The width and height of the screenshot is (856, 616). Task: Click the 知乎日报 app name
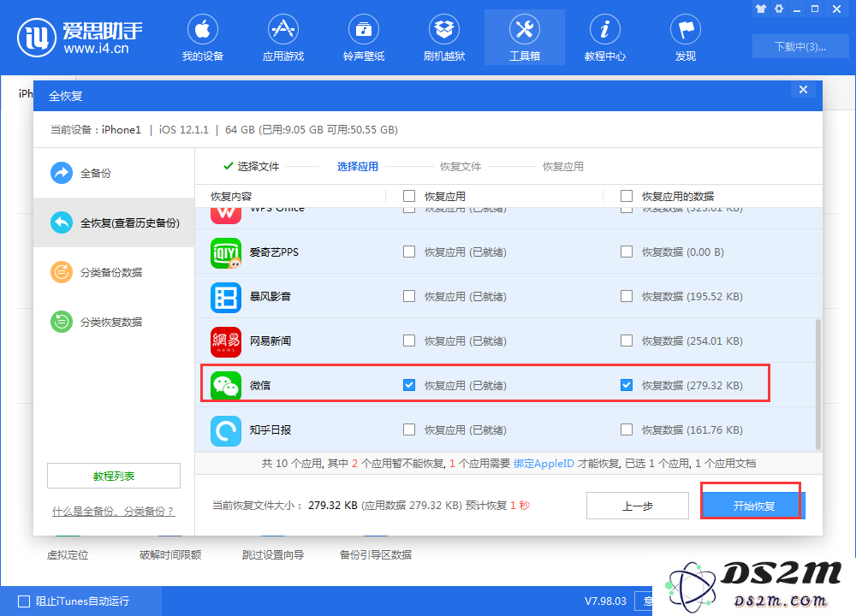point(270,430)
